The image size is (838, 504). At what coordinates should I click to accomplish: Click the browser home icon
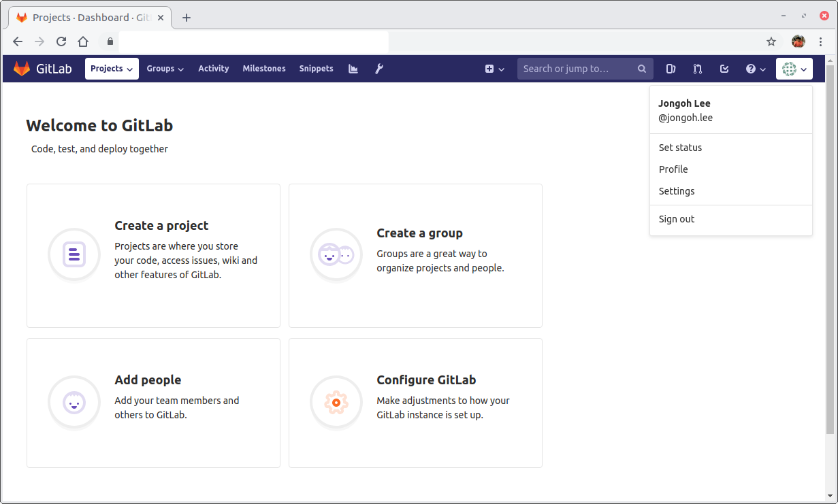point(83,41)
